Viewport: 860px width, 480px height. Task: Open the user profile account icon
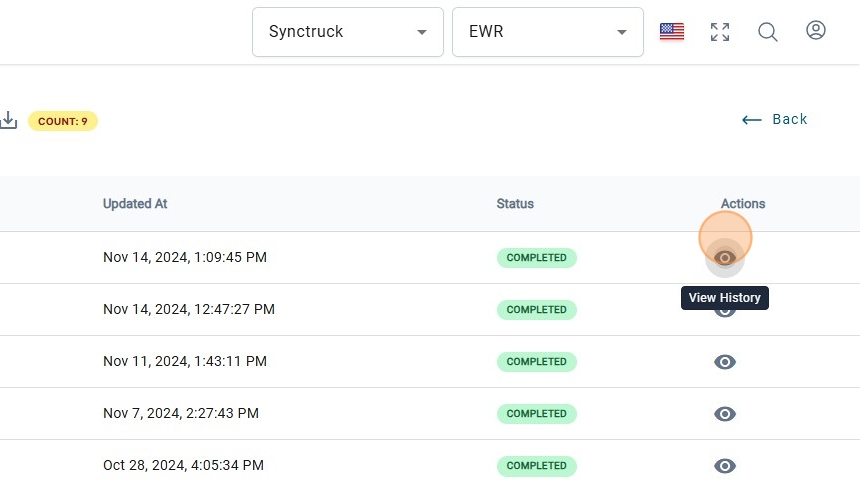click(x=816, y=31)
